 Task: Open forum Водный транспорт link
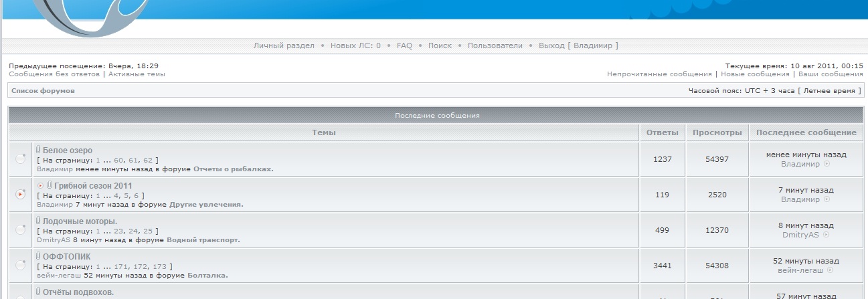coord(202,239)
